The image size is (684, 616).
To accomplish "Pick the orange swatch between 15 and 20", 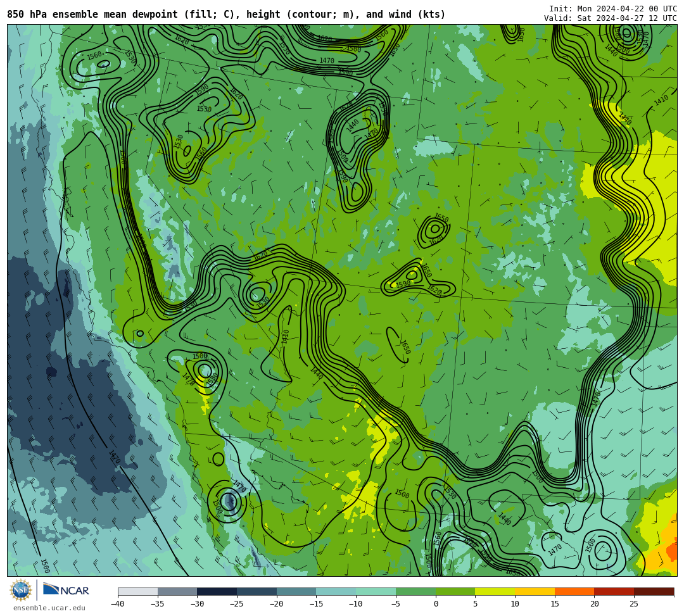I will pyautogui.click(x=574, y=591).
